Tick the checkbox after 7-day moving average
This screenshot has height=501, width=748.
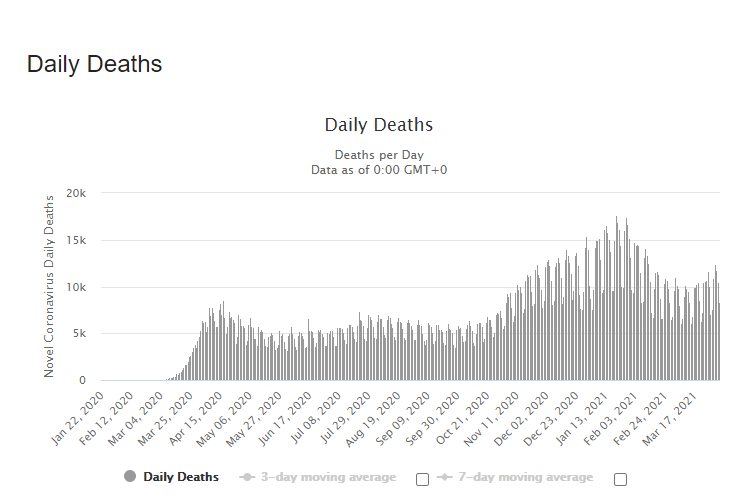click(x=620, y=479)
